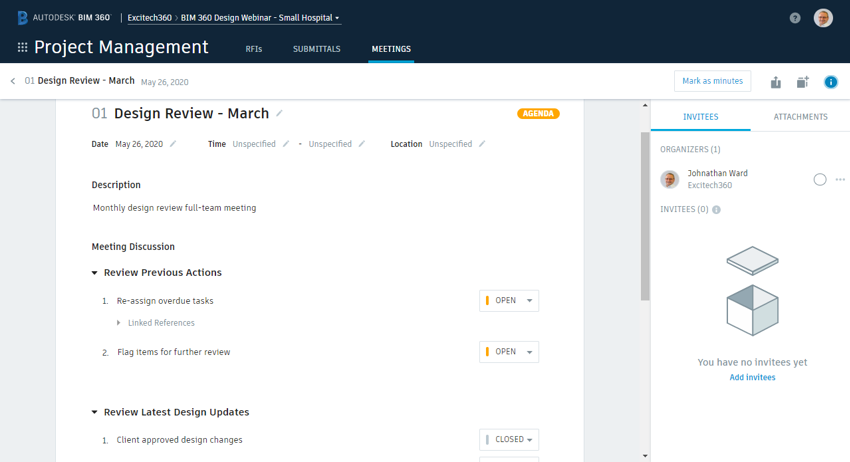Screen dimensions: 850x462
Task: Click the Unspecified Location value
Action: tap(450, 144)
